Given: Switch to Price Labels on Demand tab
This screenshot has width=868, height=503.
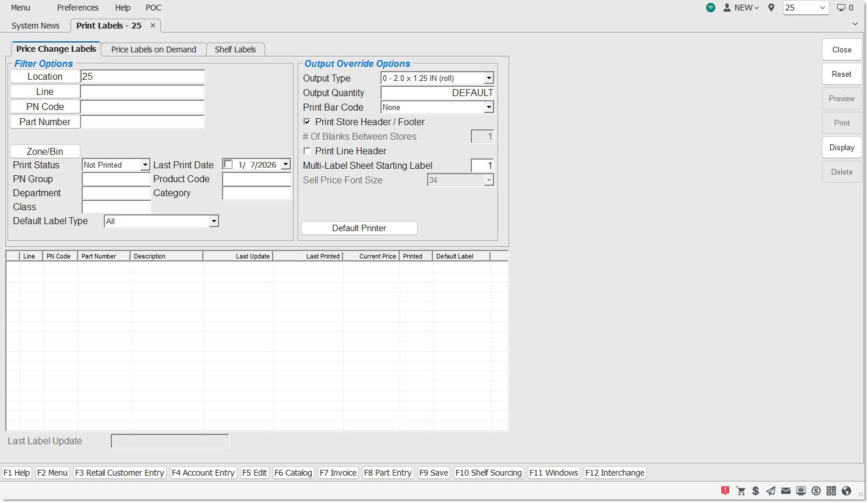Looking at the screenshot, I should 154,49.
